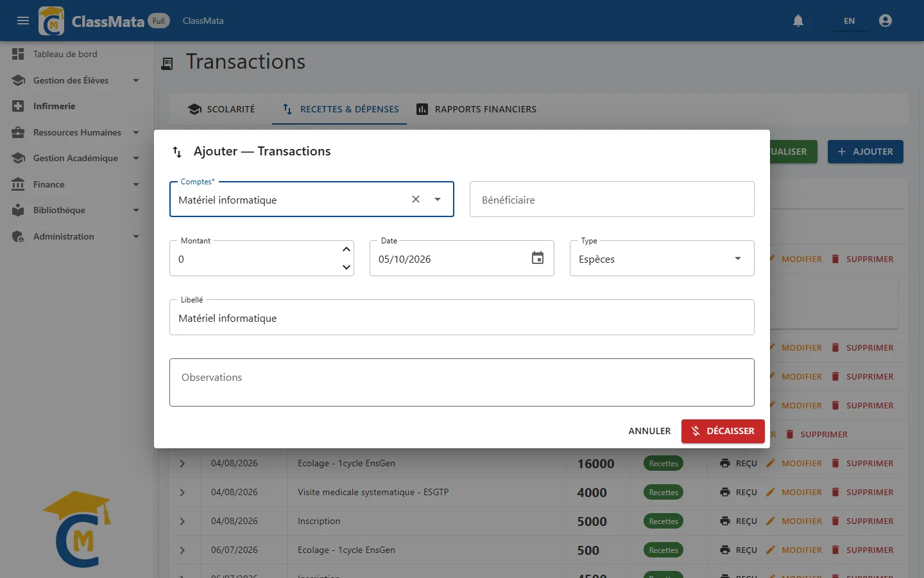Image resolution: width=924 pixels, height=578 pixels.
Task: Select the RECETTES & DÉPENSES tab
Action: [x=340, y=109]
